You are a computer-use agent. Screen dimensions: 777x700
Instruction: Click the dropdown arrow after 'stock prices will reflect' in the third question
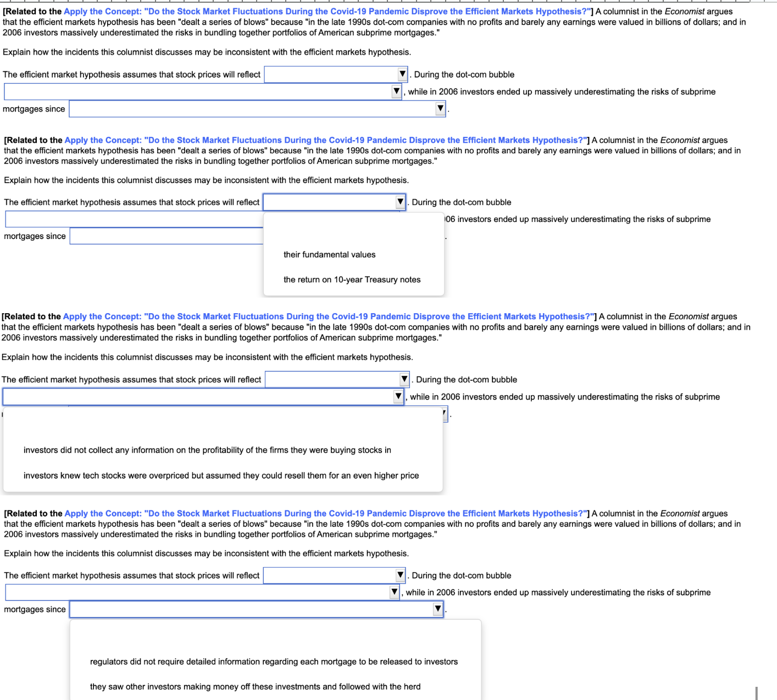tap(405, 379)
